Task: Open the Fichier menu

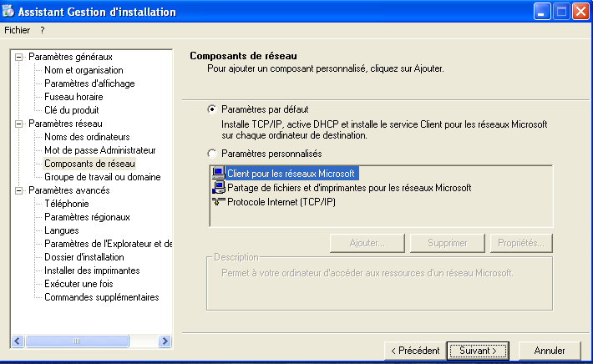Action: (17, 30)
